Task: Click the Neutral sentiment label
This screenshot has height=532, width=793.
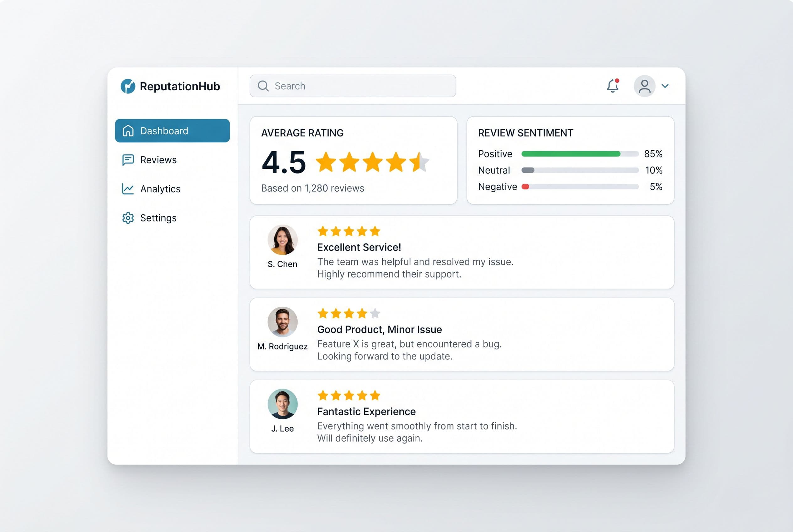Action: click(494, 170)
